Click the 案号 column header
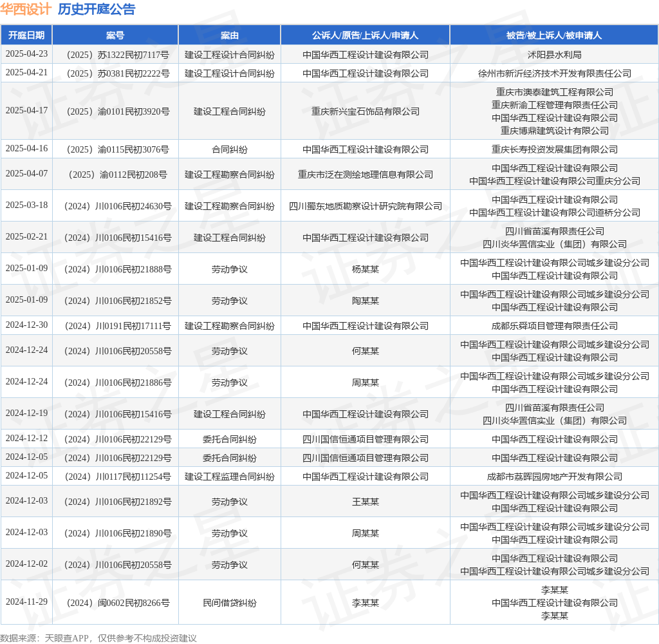The image size is (659, 644). click(115, 35)
